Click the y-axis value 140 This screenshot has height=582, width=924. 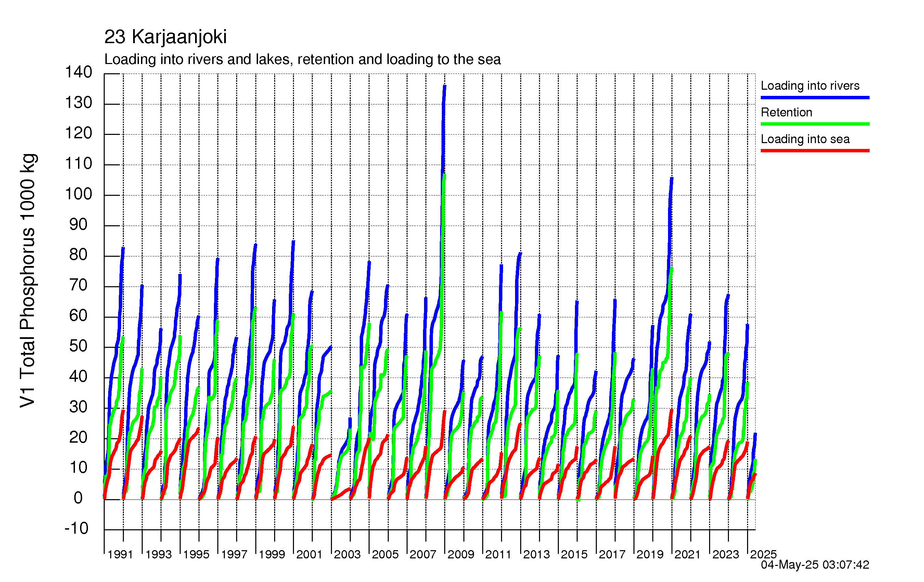tap(78, 72)
